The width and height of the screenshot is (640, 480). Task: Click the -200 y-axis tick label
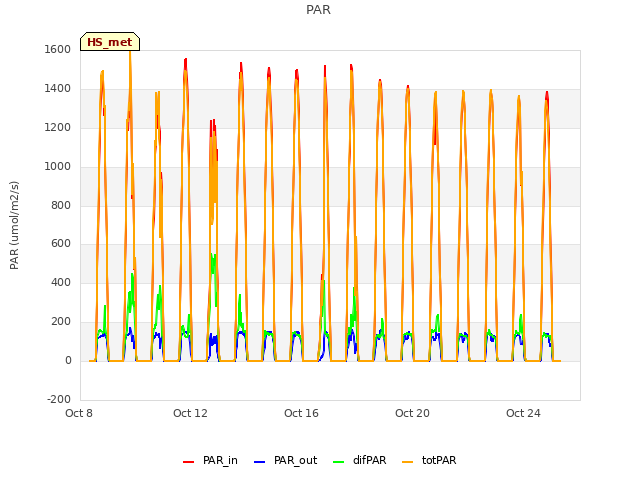pos(59,399)
